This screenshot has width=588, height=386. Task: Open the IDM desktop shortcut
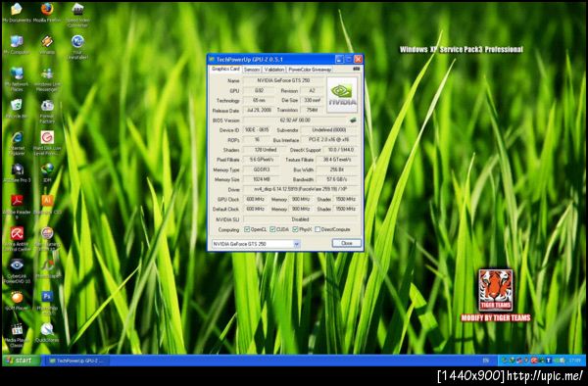pyautogui.click(x=47, y=173)
